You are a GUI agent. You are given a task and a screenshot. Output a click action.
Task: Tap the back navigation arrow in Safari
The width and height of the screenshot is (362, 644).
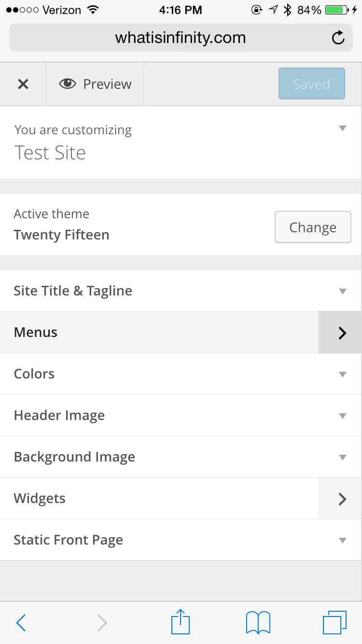click(x=21, y=622)
